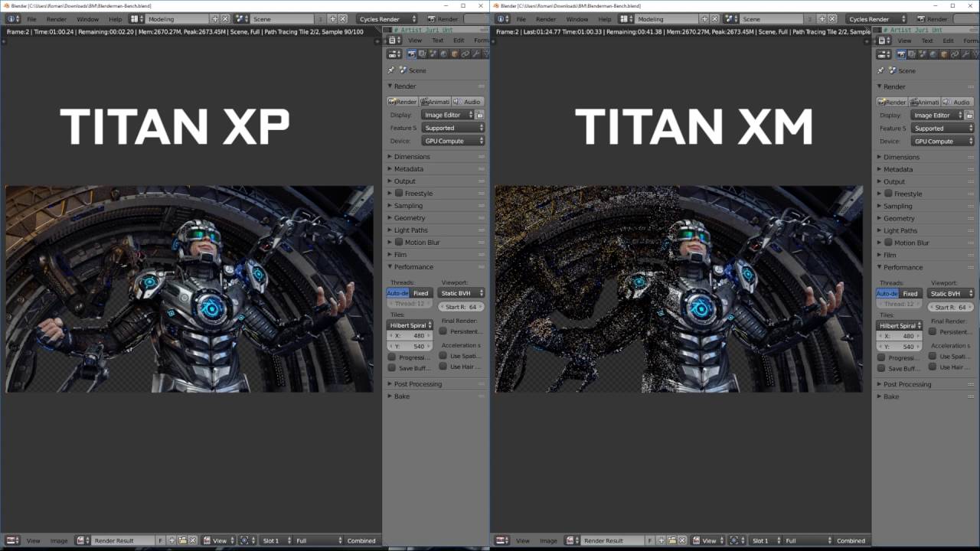
Task: Toggle Persistent Images checkbox in the right window
Action: (933, 331)
